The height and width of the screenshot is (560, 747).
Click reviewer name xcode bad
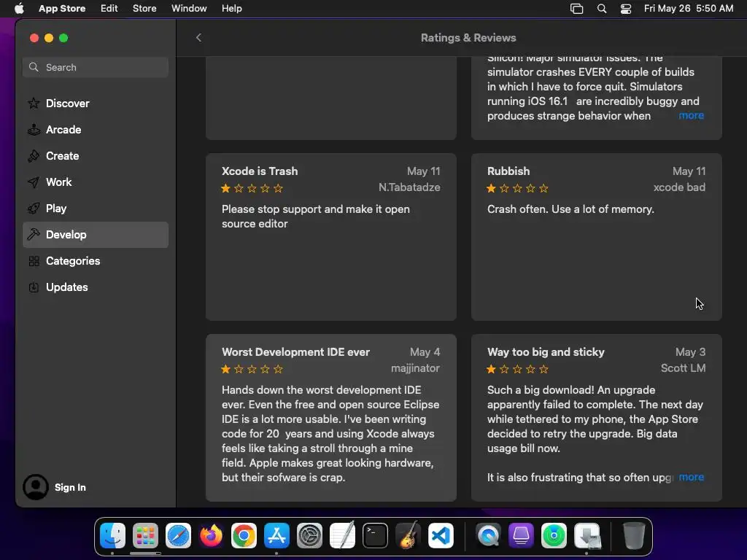(x=679, y=187)
